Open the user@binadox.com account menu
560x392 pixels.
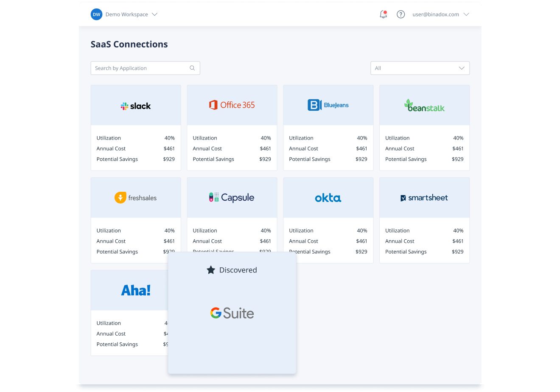click(441, 14)
